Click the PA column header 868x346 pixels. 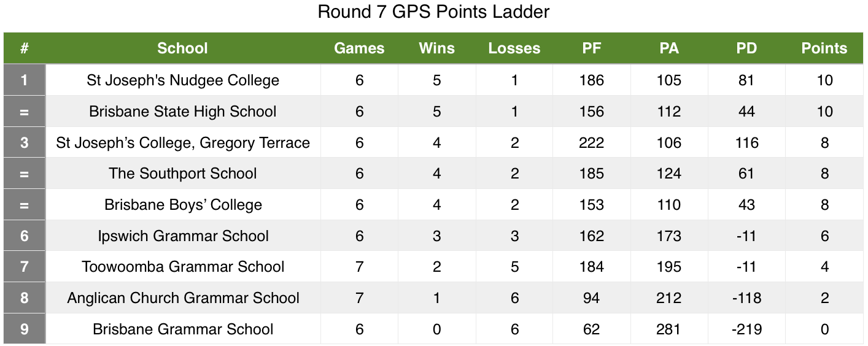click(x=669, y=48)
